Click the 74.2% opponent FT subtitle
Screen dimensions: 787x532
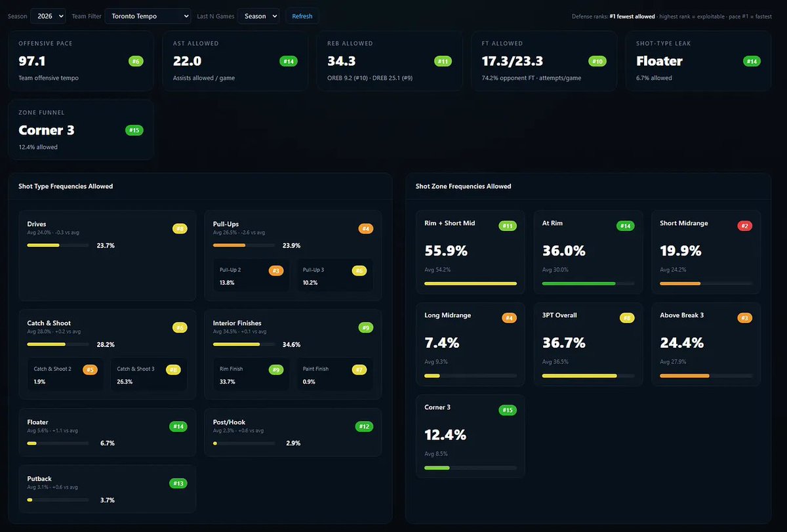click(531, 78)
